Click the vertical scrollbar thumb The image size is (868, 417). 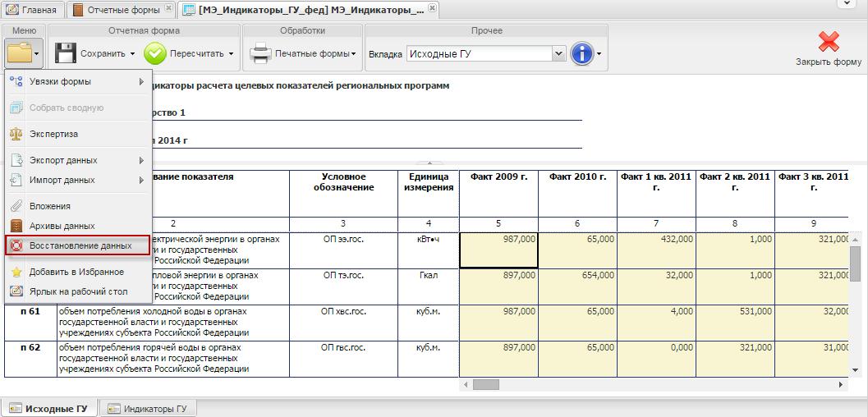tap(855, 263)
